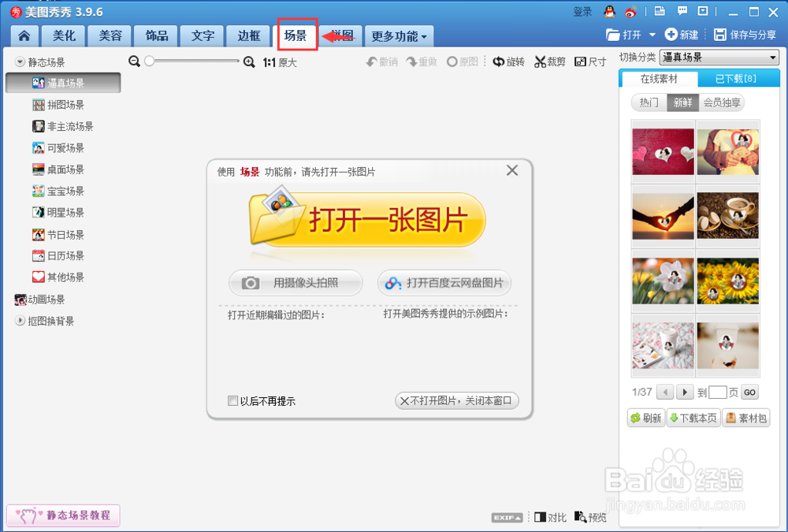Go to next material page arrow
The width and height of the screenshot is (788, 532).
(x=685, y=392)
